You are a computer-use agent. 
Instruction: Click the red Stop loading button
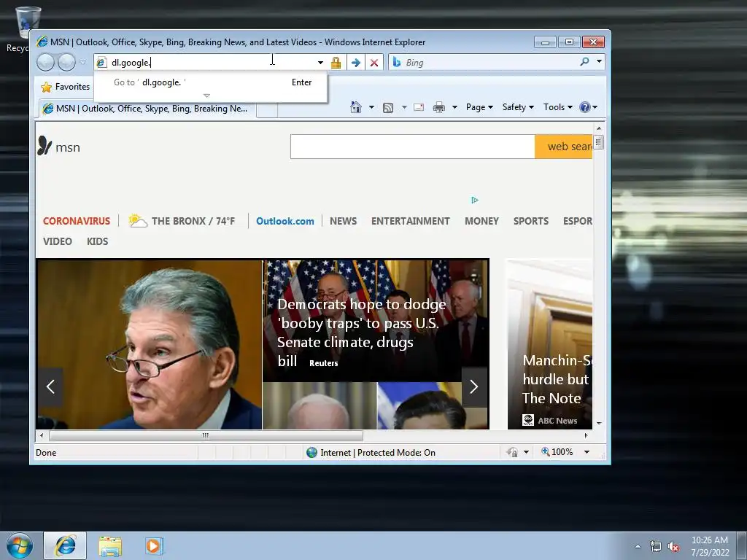374,63
